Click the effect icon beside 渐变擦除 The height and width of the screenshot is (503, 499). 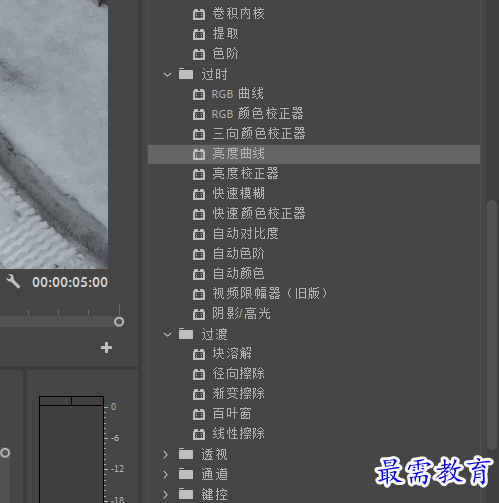click(199, 394)
